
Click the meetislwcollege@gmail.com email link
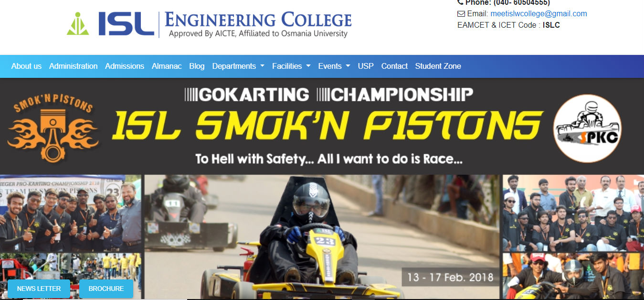pyautogui.click(x=538, y=14)
